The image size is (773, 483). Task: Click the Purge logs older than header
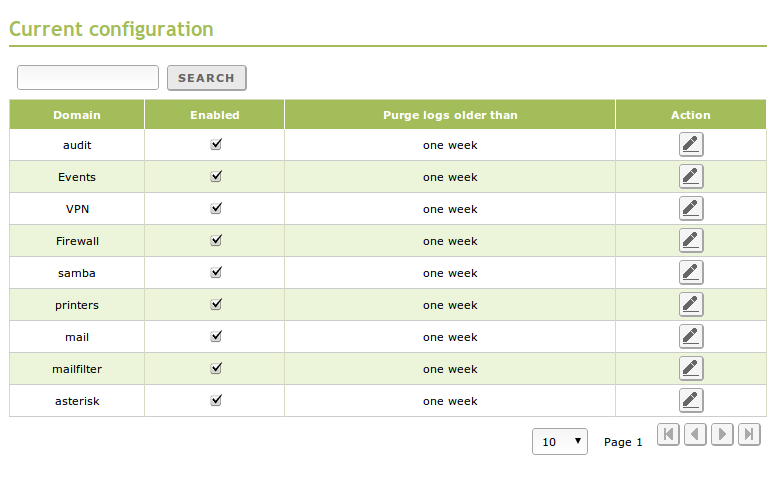pos(450,115)
